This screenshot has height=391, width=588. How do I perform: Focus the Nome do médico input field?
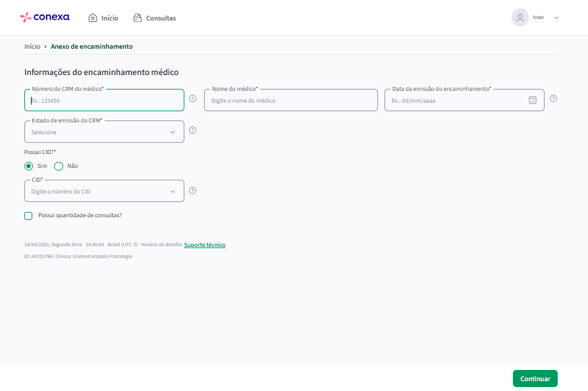291,100
